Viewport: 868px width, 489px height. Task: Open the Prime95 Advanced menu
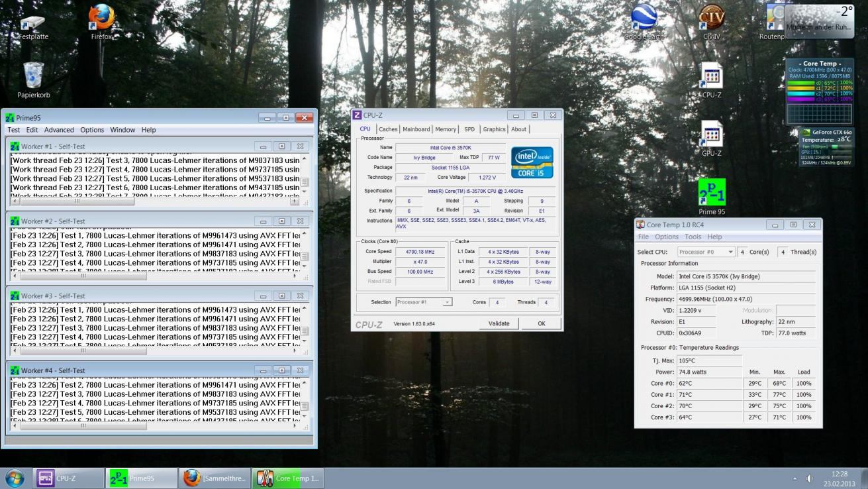click(x=59, y=130)
